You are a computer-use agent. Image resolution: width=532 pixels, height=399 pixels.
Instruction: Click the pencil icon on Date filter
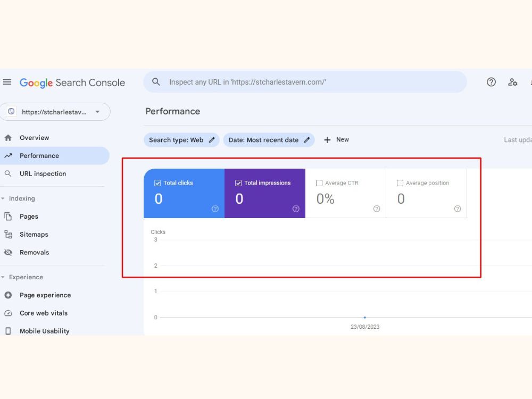(x=307, y=140)
